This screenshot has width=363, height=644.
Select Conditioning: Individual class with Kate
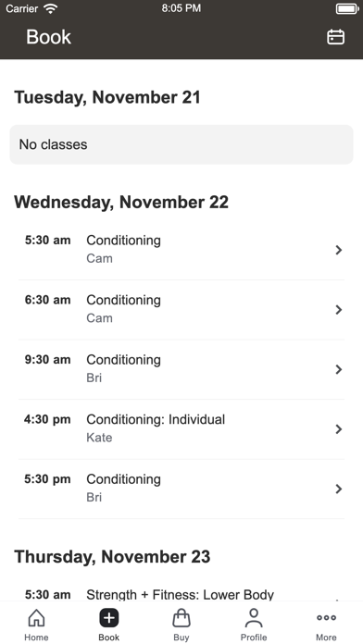181,428
